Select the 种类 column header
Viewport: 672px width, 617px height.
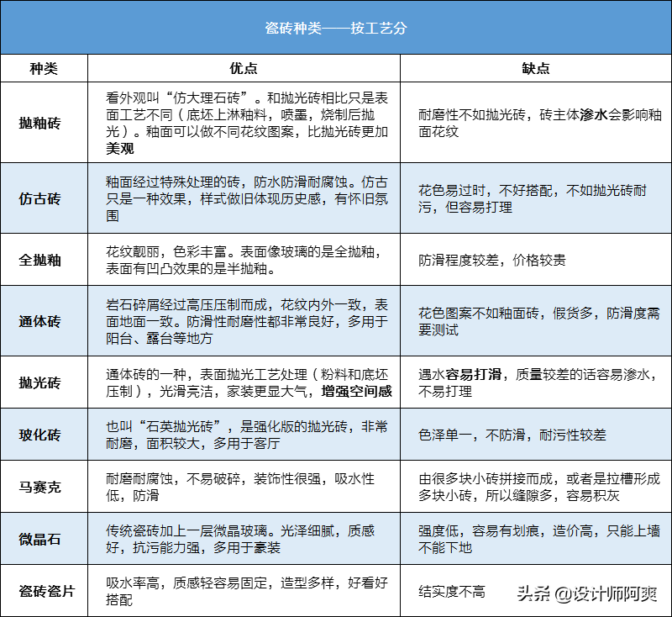tap(44, 68)
